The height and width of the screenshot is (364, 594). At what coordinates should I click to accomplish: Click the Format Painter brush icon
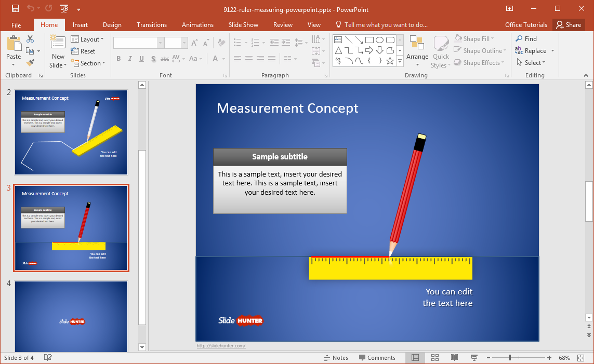(x=30, y=63)
